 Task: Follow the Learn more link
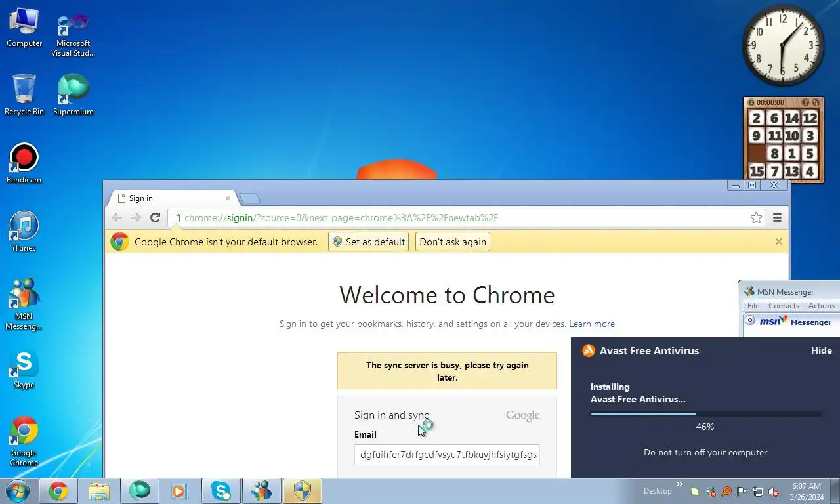(592, 324)
